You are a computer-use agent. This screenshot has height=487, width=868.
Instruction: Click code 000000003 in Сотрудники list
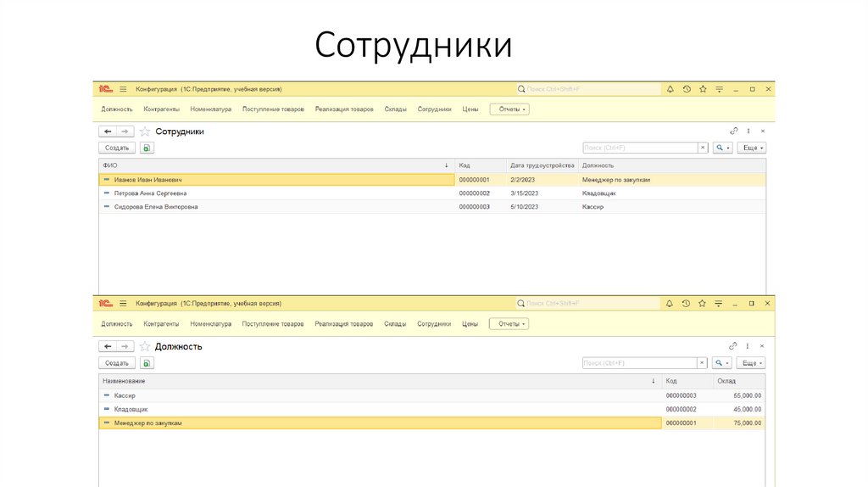click(x=475, y=207)
